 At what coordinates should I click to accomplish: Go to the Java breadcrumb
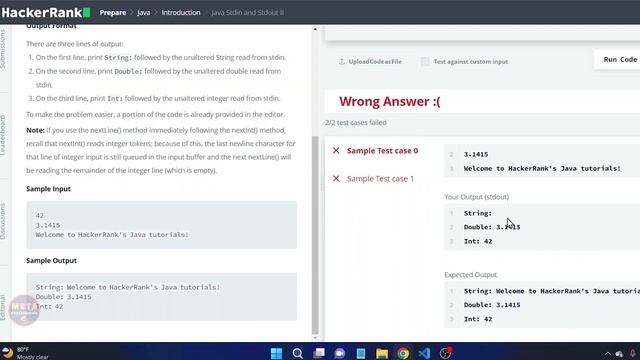click(143, 13)
